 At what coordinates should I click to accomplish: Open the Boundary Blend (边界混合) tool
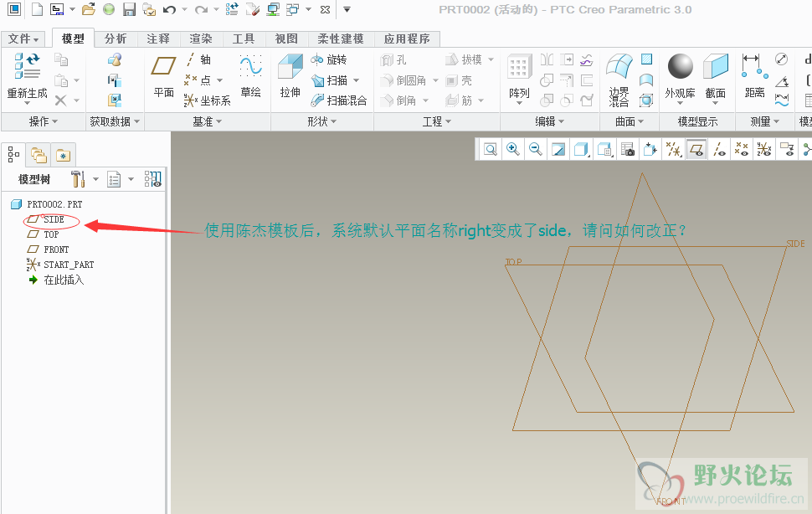619,80
